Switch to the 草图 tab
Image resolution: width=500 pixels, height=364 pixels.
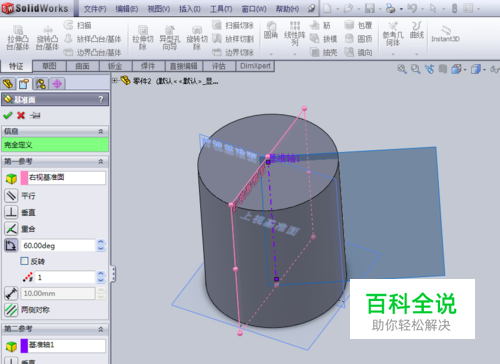pos(49,66)
